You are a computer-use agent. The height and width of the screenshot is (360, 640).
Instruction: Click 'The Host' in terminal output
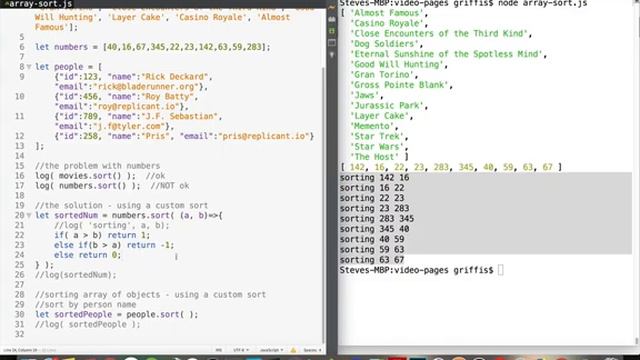374,157
